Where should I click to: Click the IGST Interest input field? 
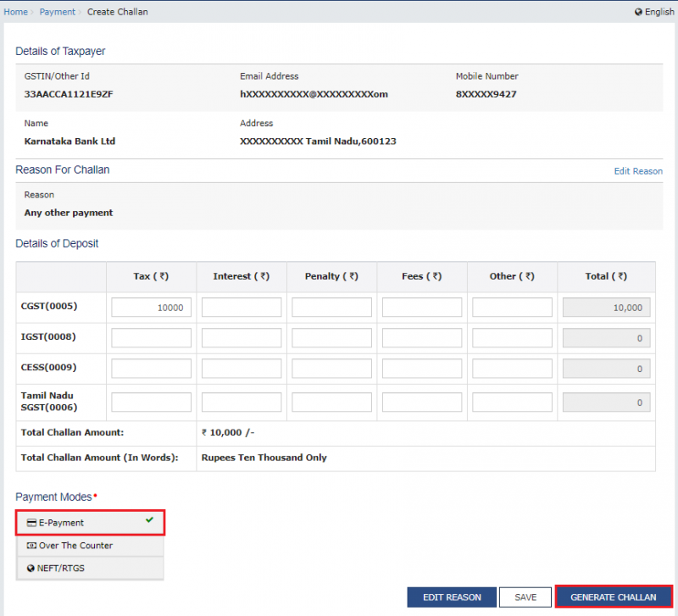(242, 337)
